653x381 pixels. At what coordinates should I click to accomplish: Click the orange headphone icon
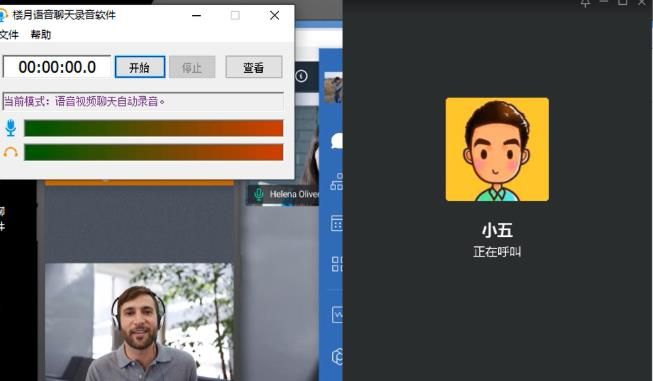coord(11,152)
